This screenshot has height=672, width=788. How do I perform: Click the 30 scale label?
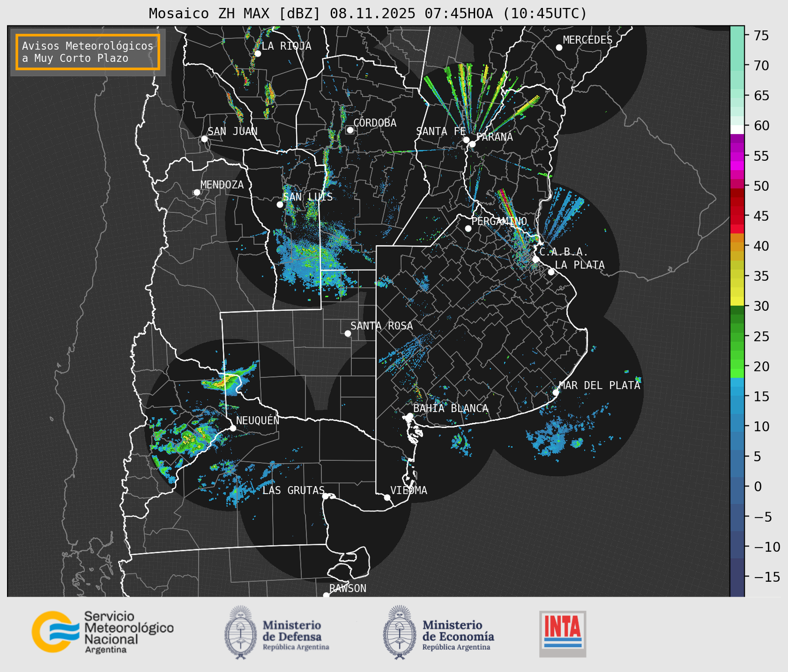click(x=762, y=307)
